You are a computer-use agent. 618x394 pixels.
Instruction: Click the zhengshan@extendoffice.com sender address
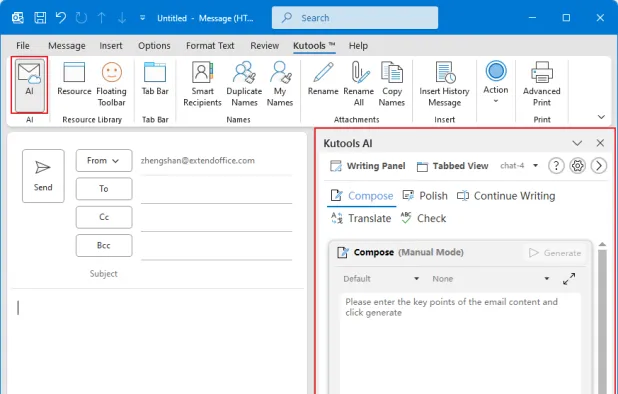point(197,160)
